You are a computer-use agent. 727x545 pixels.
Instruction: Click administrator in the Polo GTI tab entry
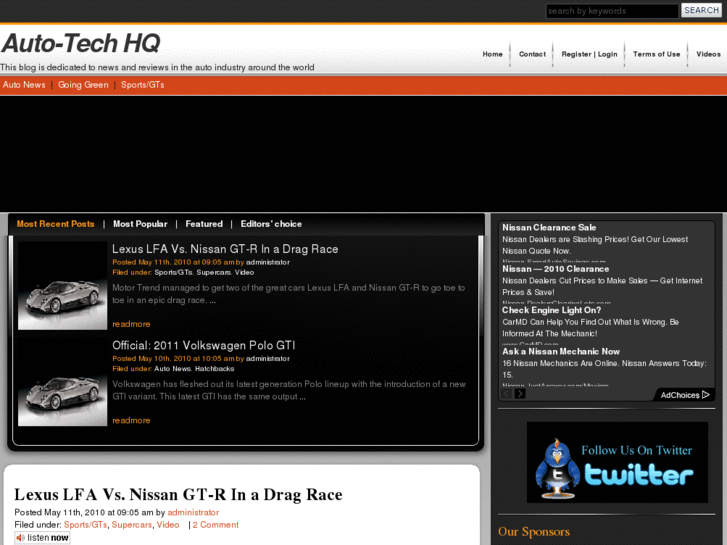coord(268,359)
